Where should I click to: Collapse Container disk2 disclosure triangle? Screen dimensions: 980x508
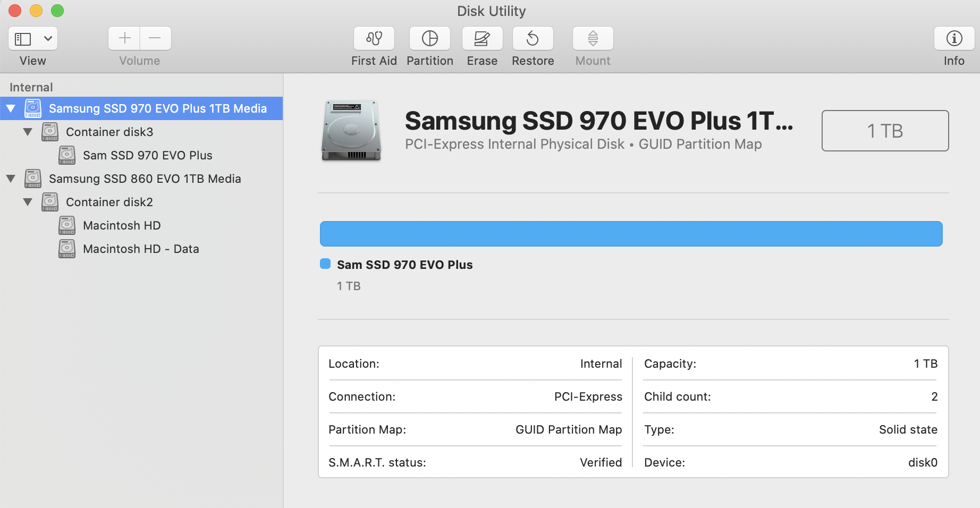28,202
